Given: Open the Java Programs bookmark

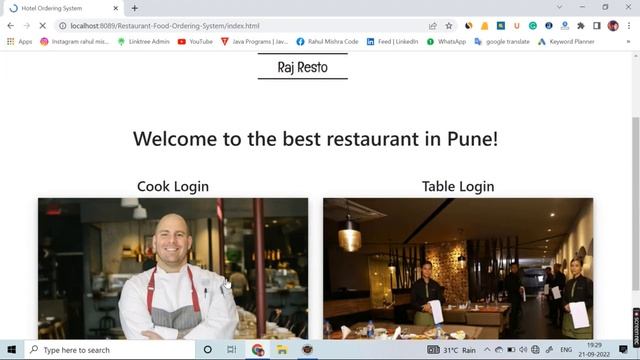Looking at the screenshot, I should coord(254,42).
